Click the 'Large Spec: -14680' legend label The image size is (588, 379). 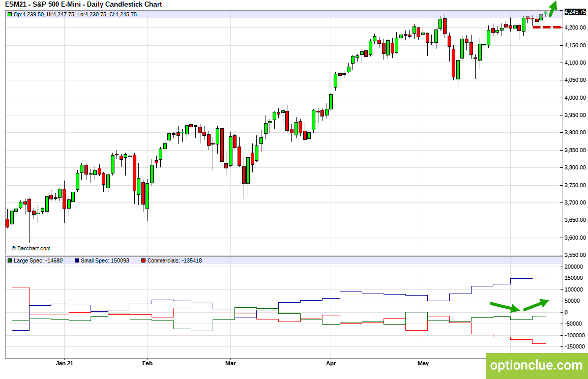38,260
